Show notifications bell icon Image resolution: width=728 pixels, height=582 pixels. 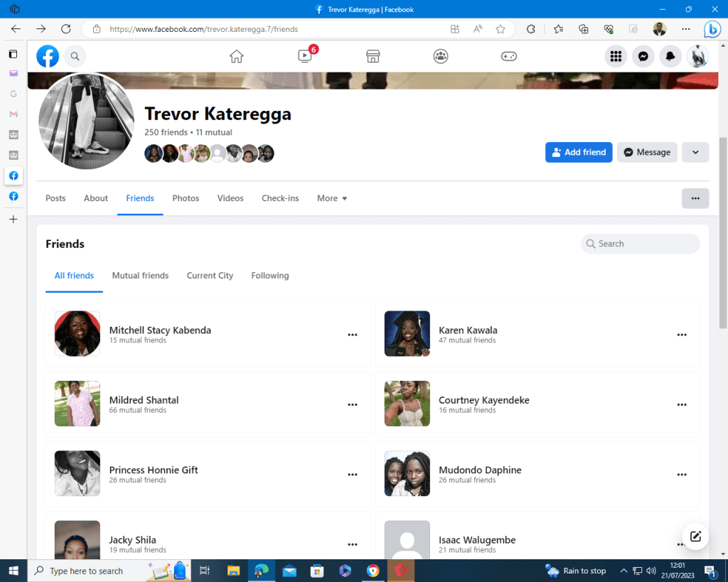670,57
